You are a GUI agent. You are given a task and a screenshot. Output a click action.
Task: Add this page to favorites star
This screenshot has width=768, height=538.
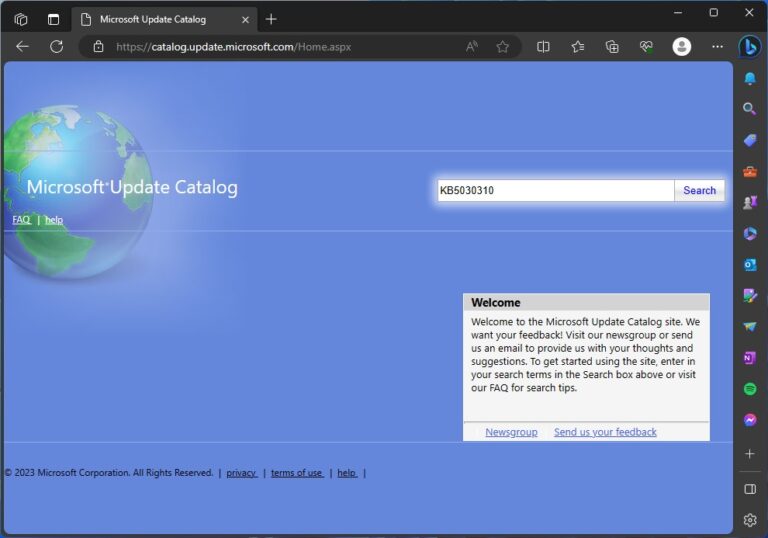click(503, 47)
